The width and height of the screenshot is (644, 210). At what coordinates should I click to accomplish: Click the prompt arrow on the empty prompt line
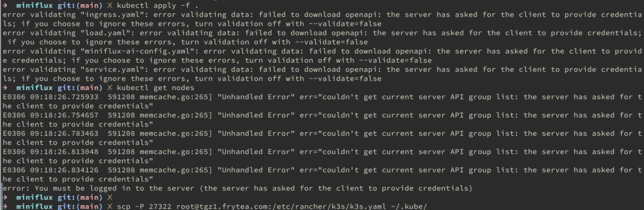(5, 197)
